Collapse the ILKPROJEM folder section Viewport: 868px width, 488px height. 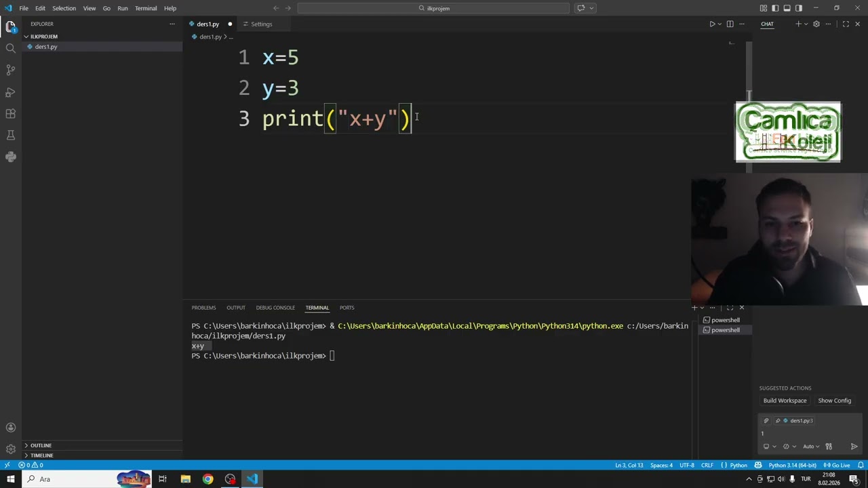102,36
